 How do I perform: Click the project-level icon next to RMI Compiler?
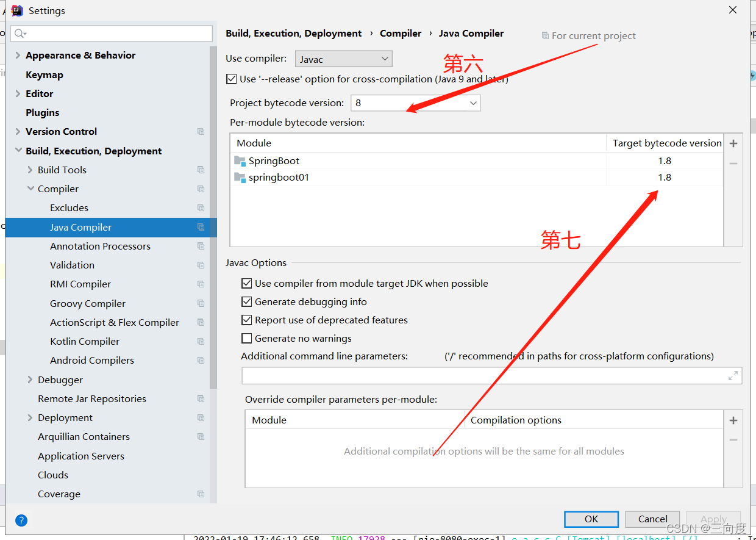click(x=201, y=284)
